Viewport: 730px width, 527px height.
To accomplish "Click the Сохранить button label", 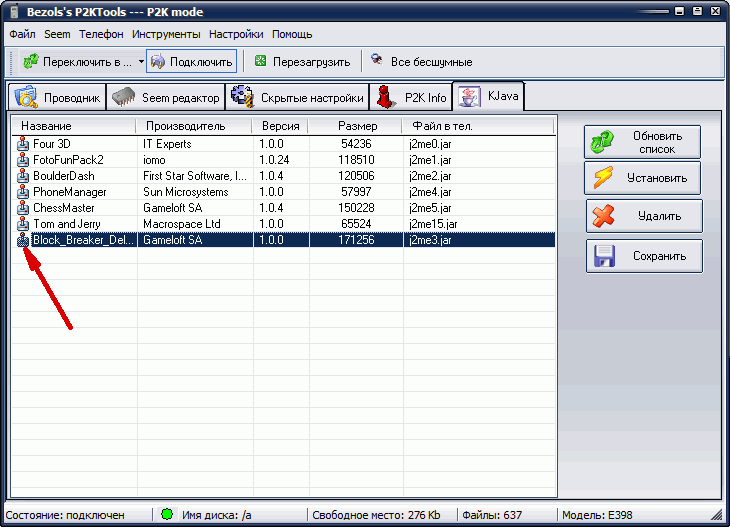I will point(659,256).
